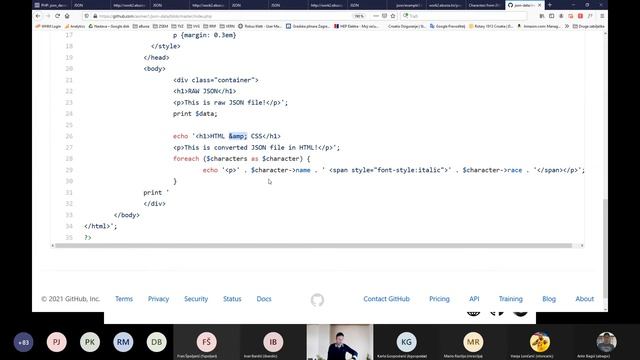The image size is (640, 360).
Task: Click the © 2021 GitHub, Inc. text
Action: 71,299
